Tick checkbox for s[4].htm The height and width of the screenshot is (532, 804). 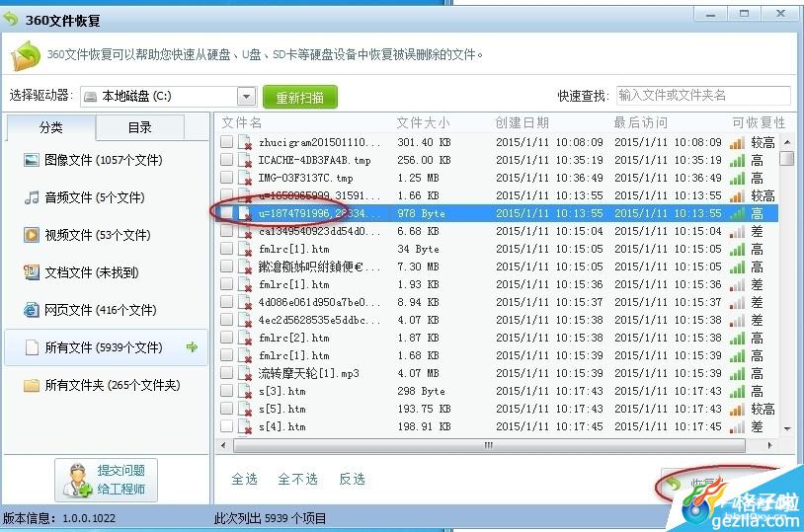(x=226, y=426)
